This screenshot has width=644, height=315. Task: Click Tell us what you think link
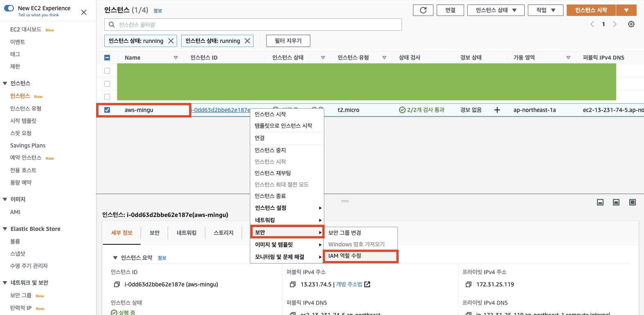[38, 15]
